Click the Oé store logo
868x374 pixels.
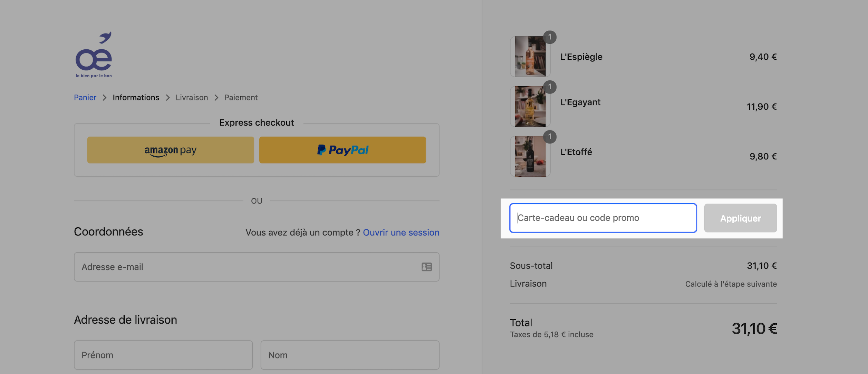pos(94,55)
